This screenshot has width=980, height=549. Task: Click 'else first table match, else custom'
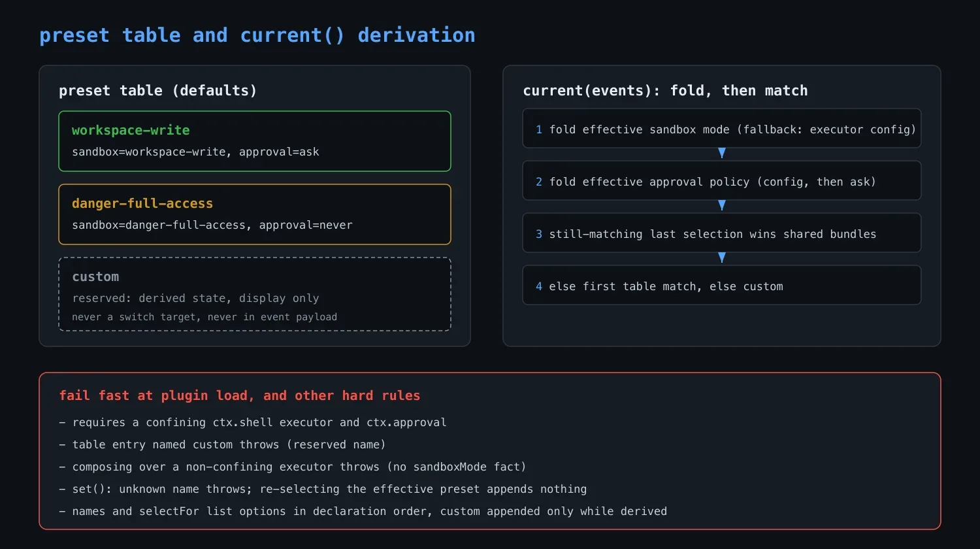point(666,286)
